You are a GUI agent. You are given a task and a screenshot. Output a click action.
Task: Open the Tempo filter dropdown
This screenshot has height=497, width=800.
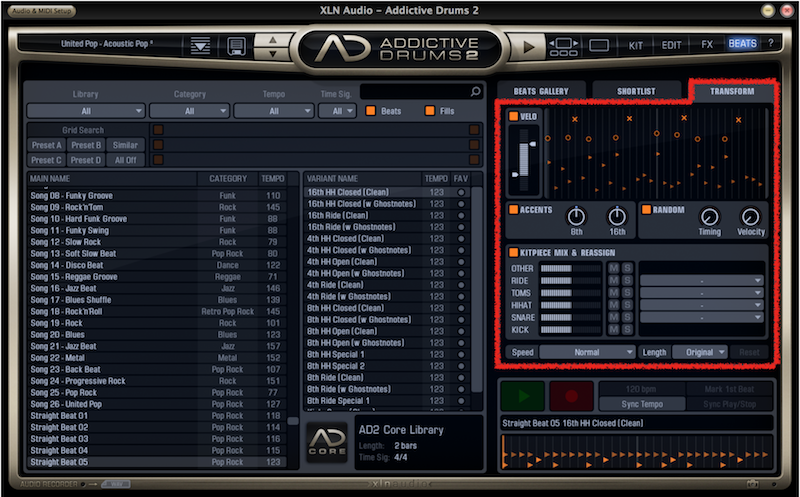(273, 111)
